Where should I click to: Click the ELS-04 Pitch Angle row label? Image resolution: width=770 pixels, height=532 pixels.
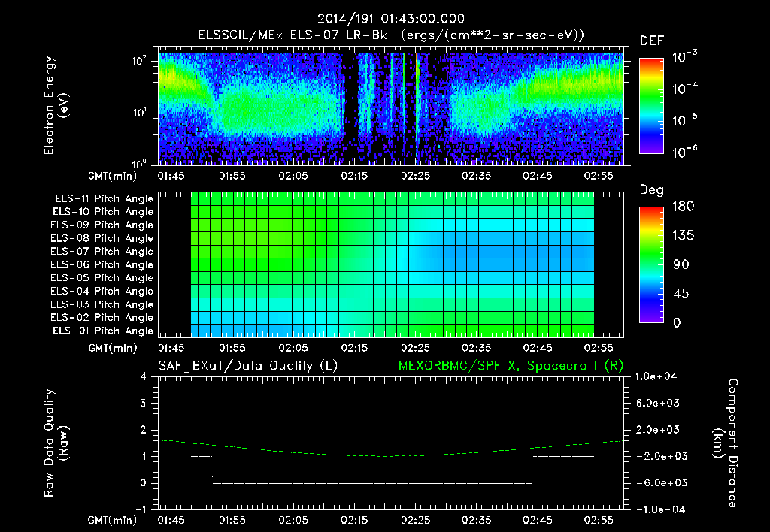click(102, 291)
